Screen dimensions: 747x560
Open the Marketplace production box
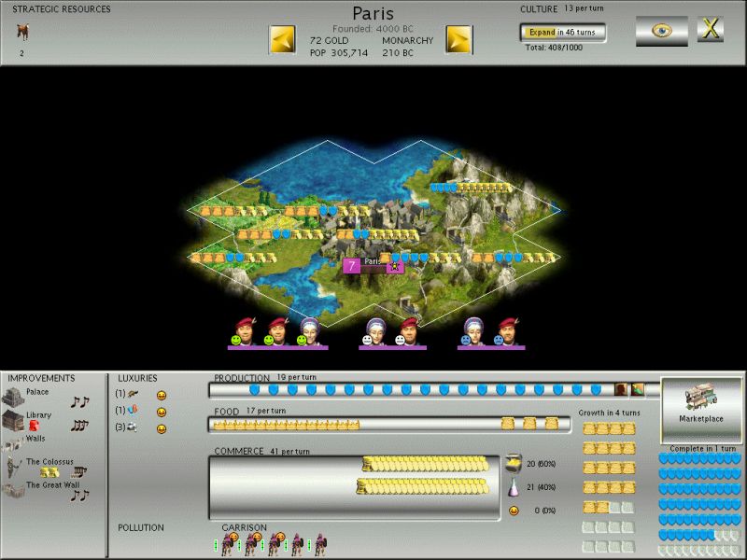[701, 411]
